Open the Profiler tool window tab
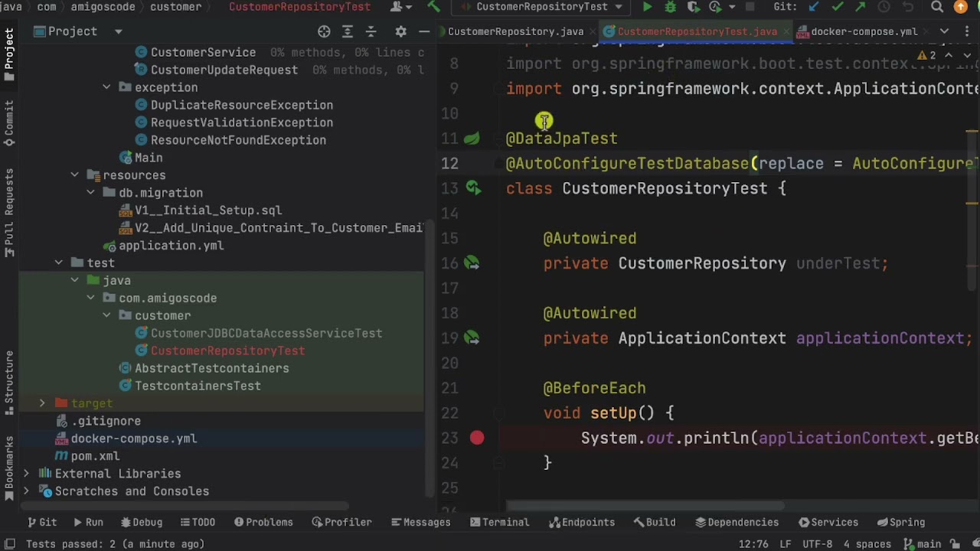980x551 pixels. tap(341, 522)
